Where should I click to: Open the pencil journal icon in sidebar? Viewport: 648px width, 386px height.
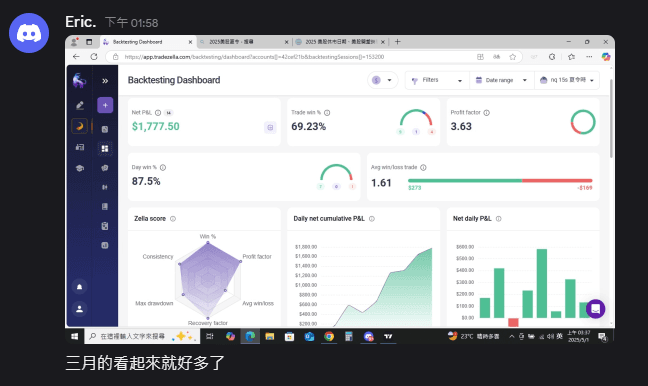click(80, 105)
